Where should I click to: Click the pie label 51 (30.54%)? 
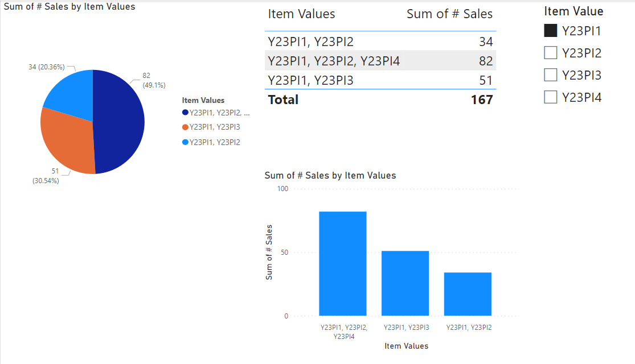(46, 176)
